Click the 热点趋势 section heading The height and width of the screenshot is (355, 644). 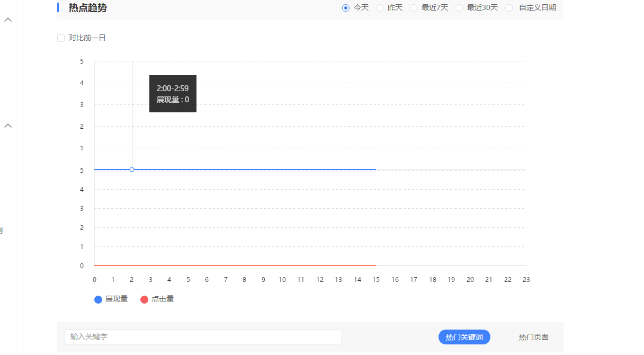87,8
